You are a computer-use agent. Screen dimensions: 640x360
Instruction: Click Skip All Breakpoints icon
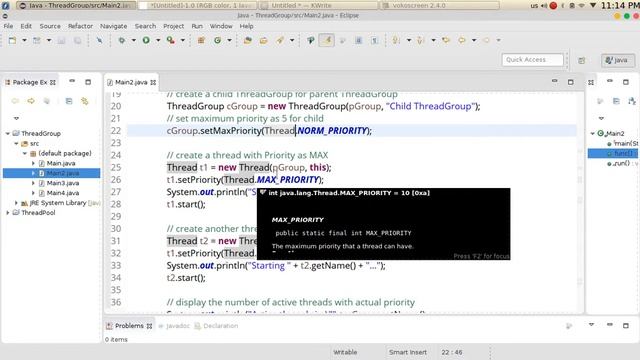click(x=99, y=40)
